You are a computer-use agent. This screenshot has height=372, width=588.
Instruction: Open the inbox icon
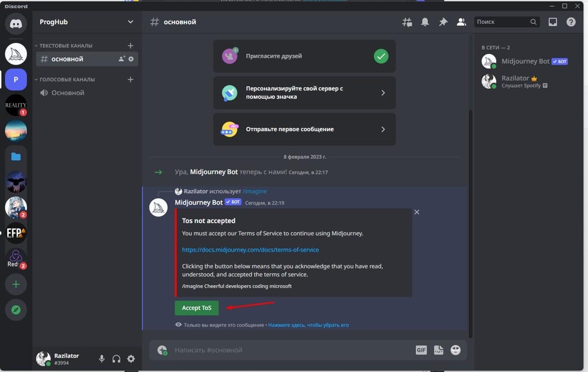[553, 22]
